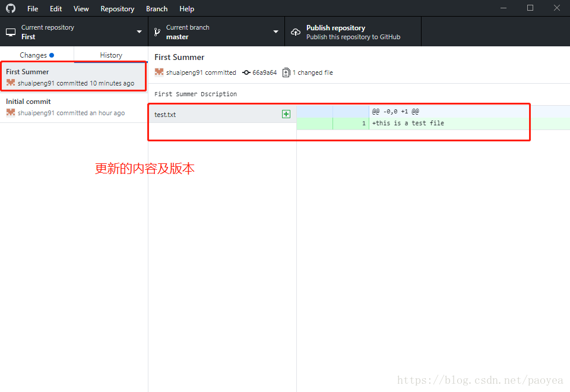Switch to the Changes tab
This screenshot has width=570, height=392.
37,55
